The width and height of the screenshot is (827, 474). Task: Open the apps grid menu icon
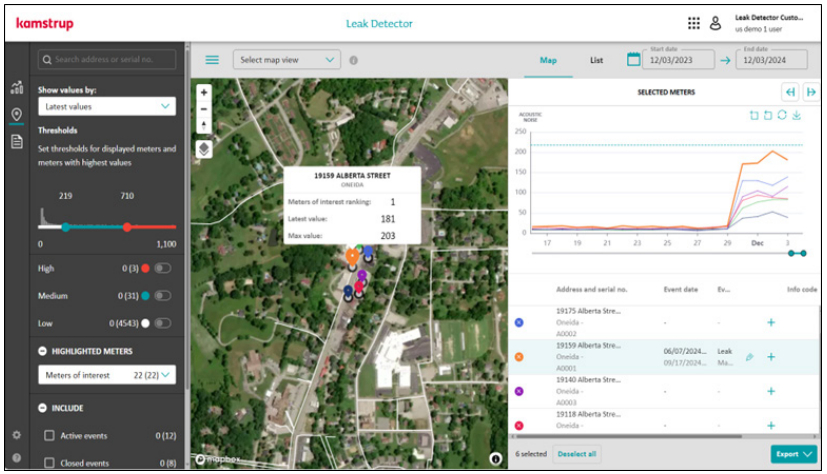[694, 23]
